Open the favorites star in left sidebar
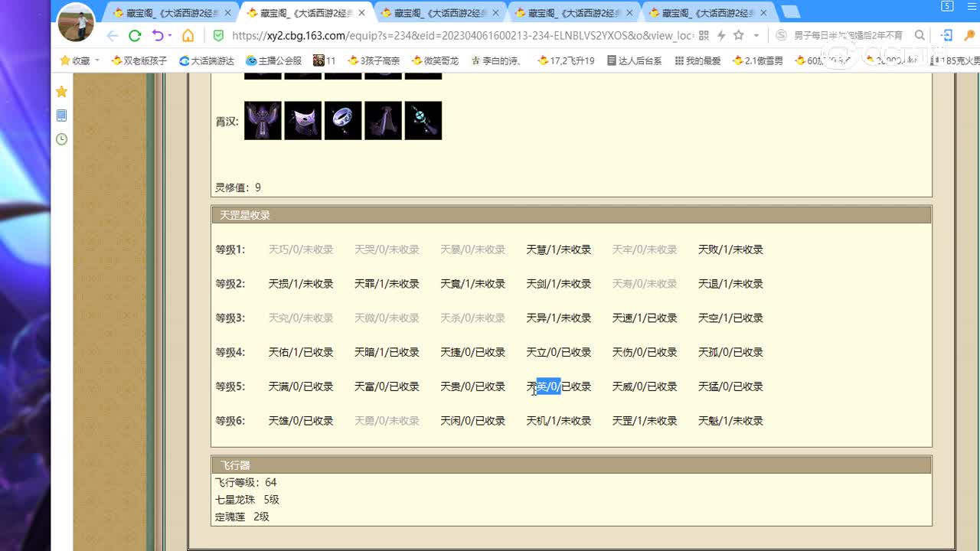This screenshot has width=980, height=551. (62, 92)
